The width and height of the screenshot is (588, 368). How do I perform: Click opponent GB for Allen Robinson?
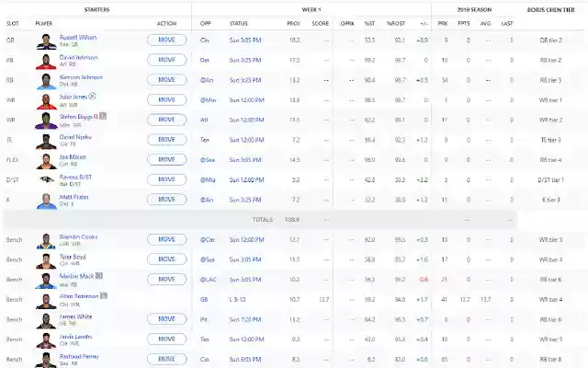[204, 299]
